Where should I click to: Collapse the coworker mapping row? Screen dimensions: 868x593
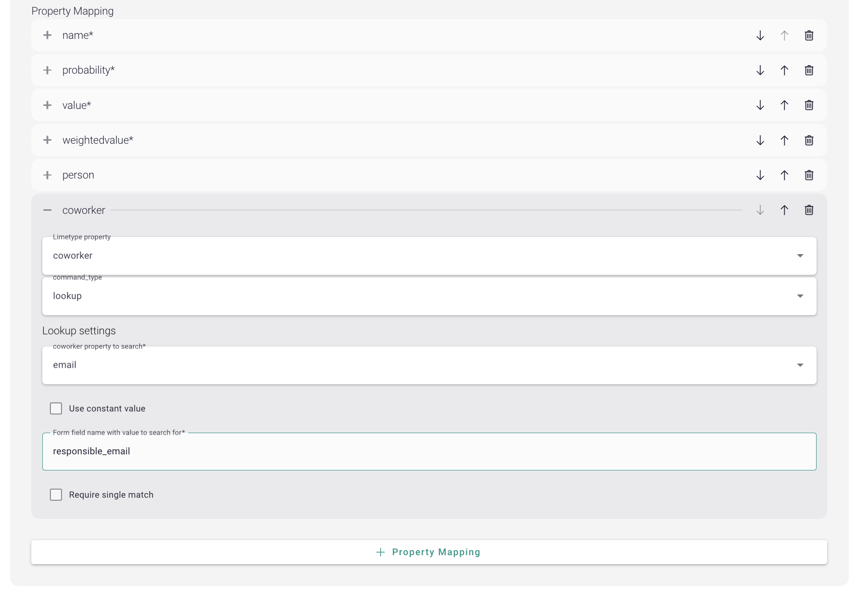click(47, 210)
